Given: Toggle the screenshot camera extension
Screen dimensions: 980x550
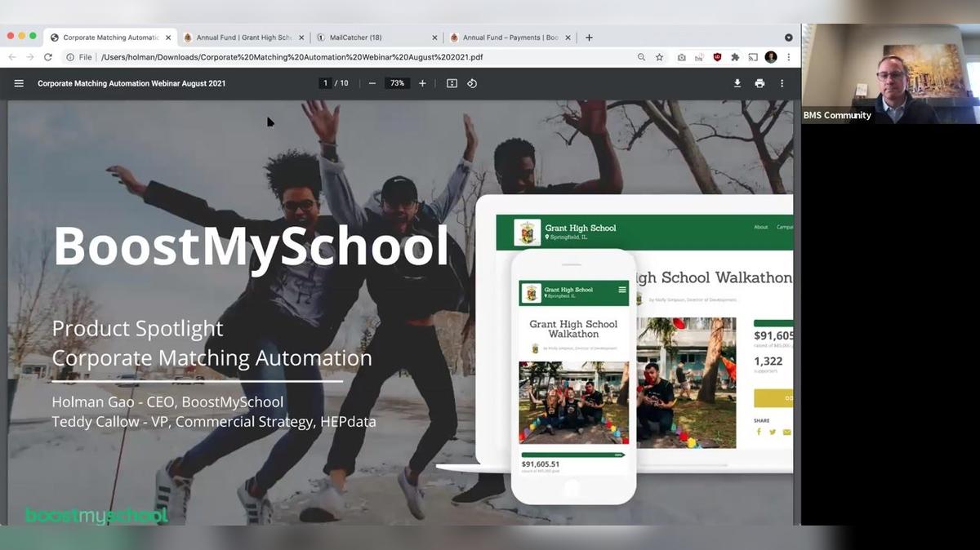Looking at the screenshot, I should (682, 57).
